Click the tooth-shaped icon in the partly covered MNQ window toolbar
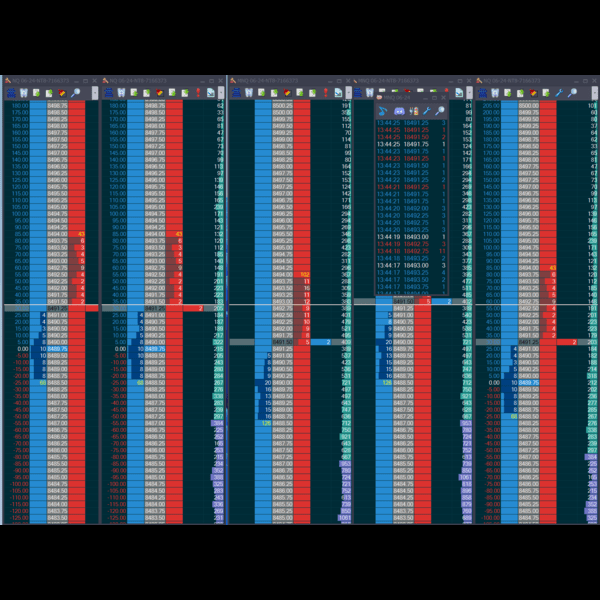 pos(370,93)
